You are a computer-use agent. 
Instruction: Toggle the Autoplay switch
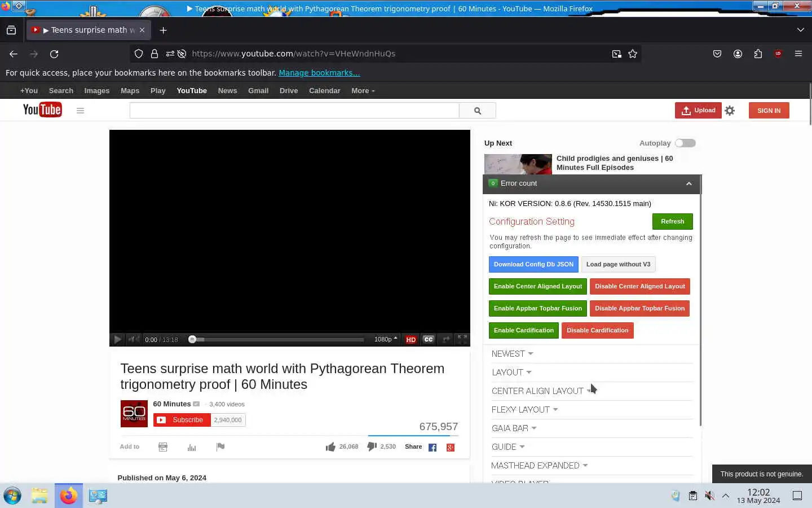pyautogui.click(x=685, y=143)
